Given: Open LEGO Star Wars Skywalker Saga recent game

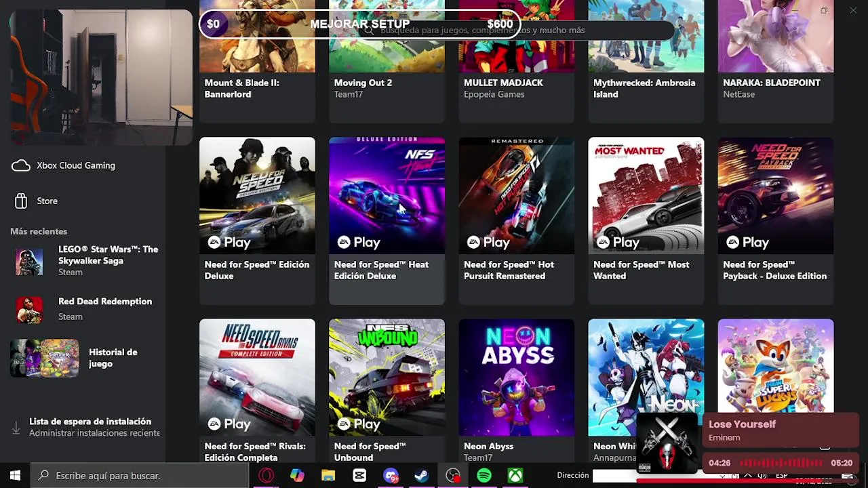Looking at the screenshot, I should pyautogui.click(x=87, y=260).
